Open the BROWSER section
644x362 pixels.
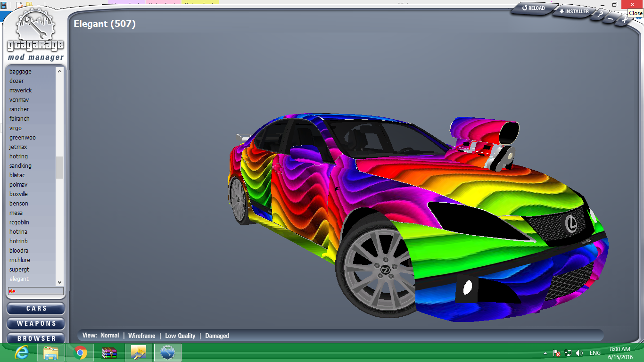(36, 338)
